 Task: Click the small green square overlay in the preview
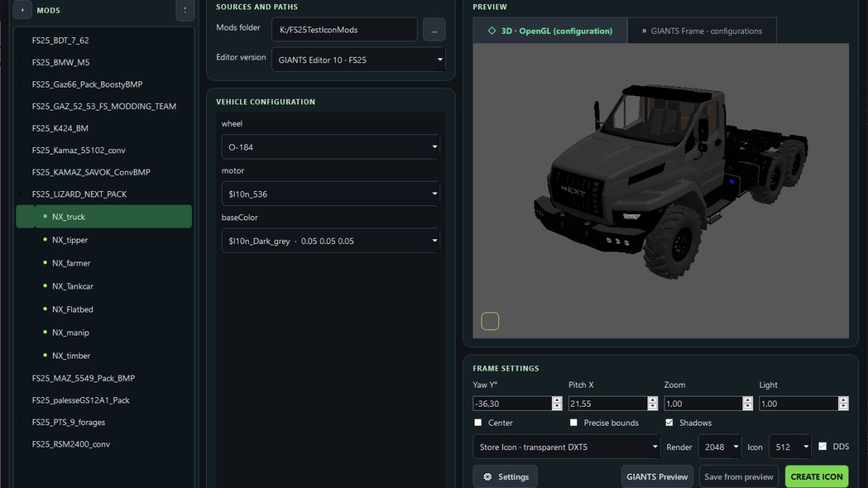[490, 321]
